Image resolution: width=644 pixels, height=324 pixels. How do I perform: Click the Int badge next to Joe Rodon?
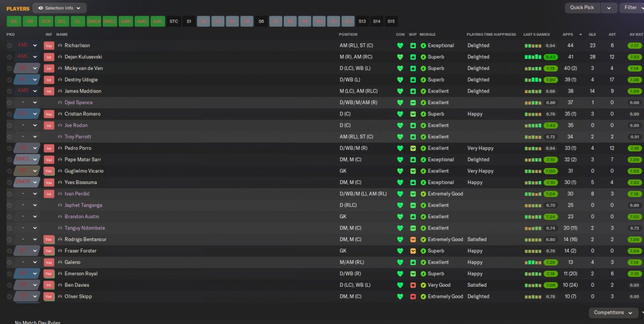point(49,125)
